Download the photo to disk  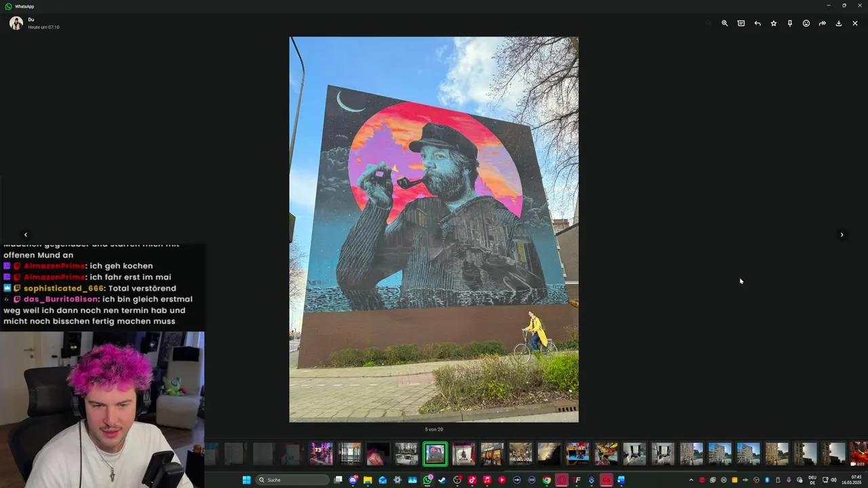pyautogui.click(x=839, y=23)
